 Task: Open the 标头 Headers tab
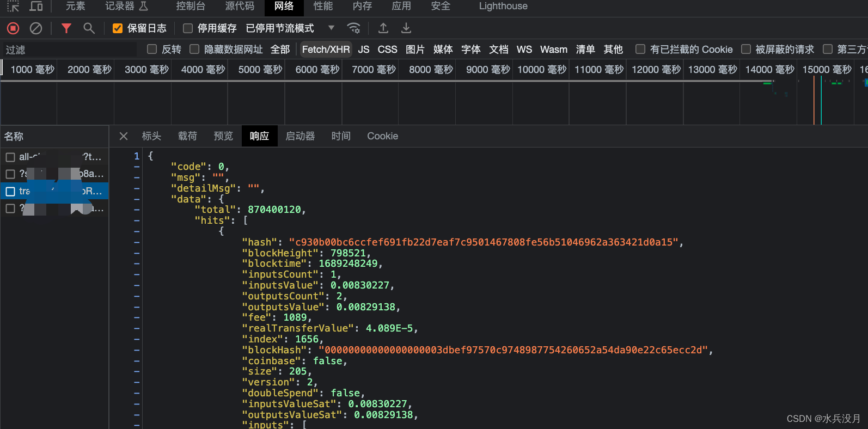coord(151,136)
